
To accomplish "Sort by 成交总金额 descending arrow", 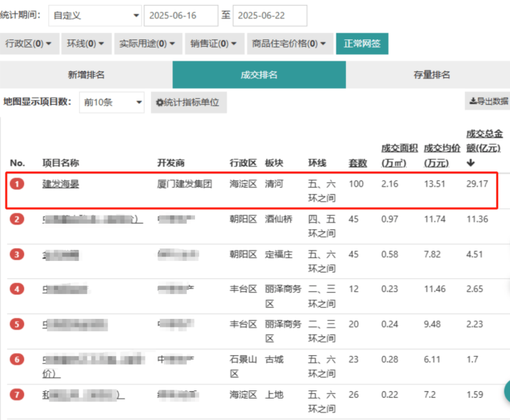I will click(471, 163).
